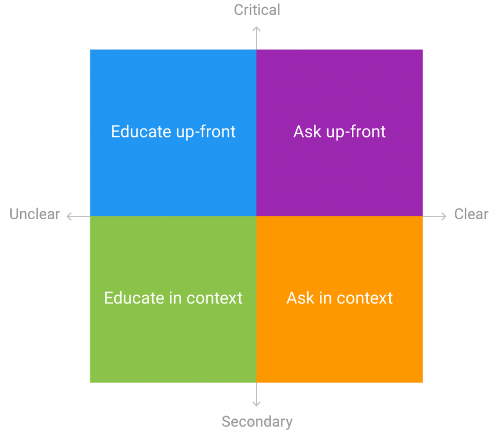Click the Educate up-front text
504x430 pixels.
point(173,132)
